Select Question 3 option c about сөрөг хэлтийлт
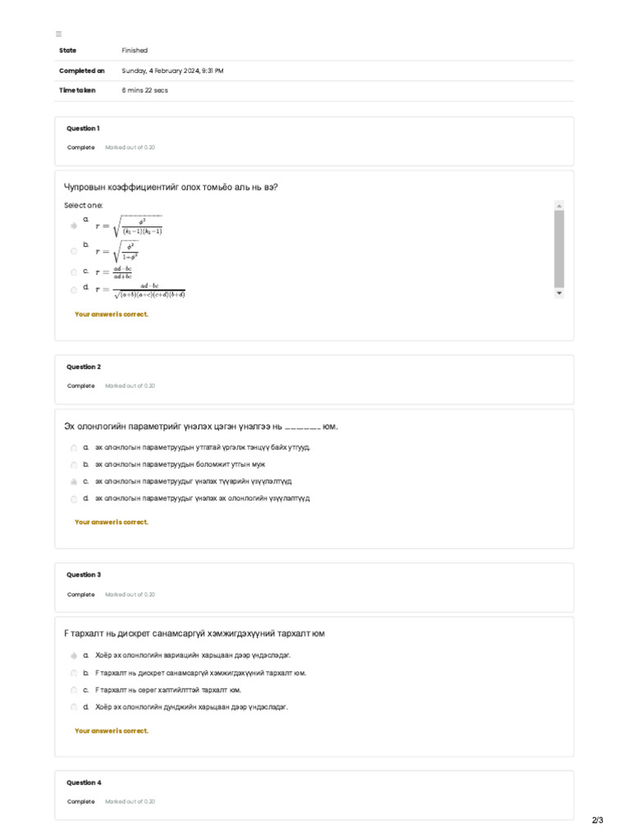Viewport: 630px width, 840px height. coord(74,691)
